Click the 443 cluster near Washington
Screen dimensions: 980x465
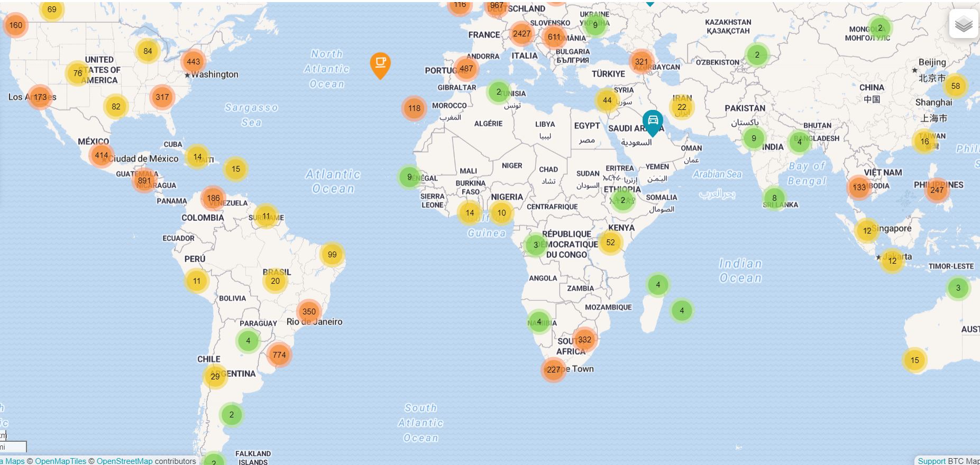(193, 61)
